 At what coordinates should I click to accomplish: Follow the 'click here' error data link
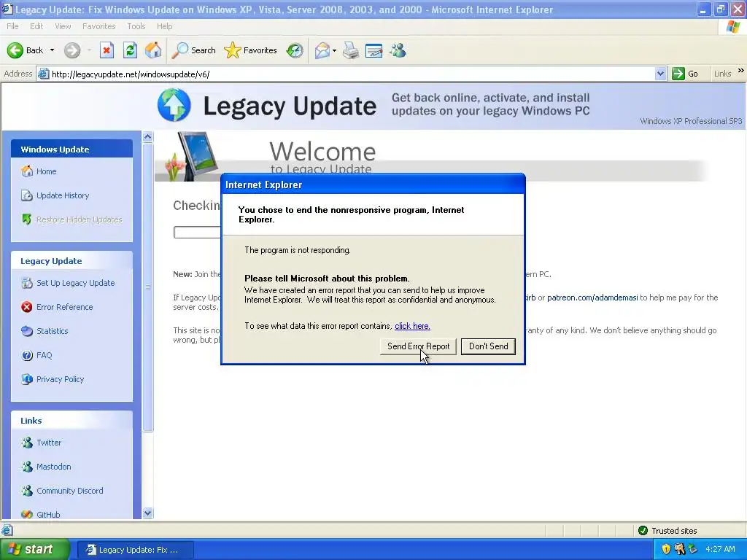pyautogui.click(x=412, y=326)
